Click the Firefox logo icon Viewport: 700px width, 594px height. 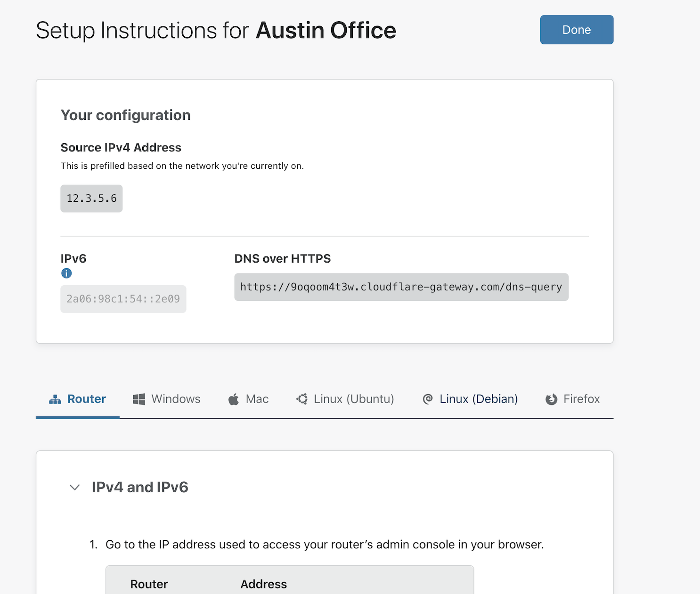tap(551, 399)
